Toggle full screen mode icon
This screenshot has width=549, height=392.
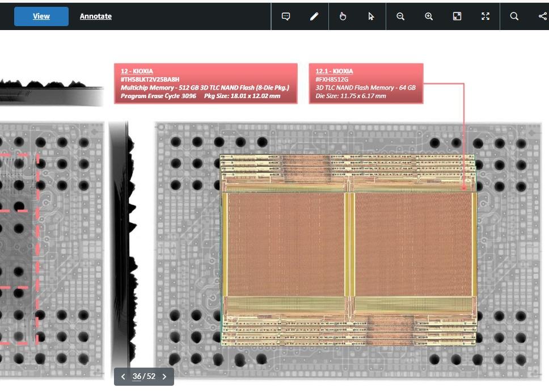coord(485,16)
